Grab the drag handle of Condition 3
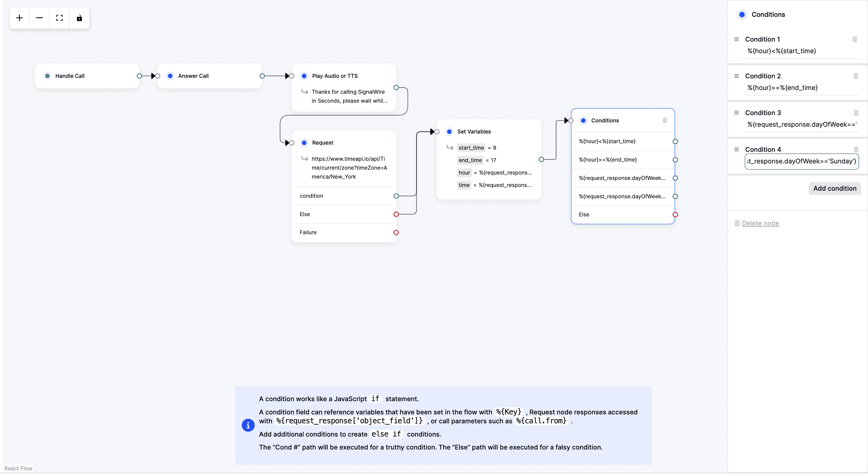 [x=737, y=113]
